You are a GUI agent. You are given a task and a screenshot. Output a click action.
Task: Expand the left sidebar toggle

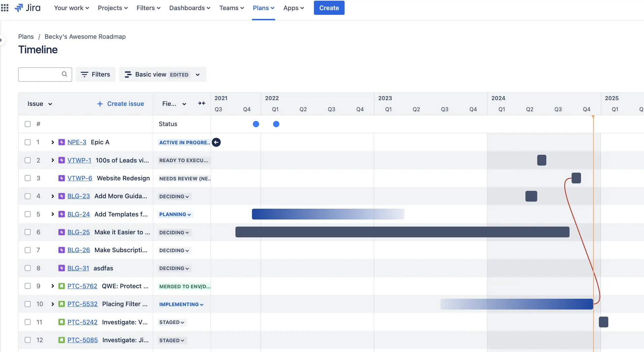coord(1,40)
